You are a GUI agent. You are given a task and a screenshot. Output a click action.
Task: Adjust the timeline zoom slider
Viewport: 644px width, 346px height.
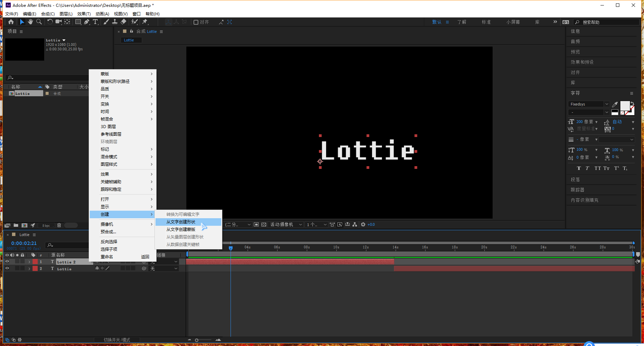click(x=197, y=340)
